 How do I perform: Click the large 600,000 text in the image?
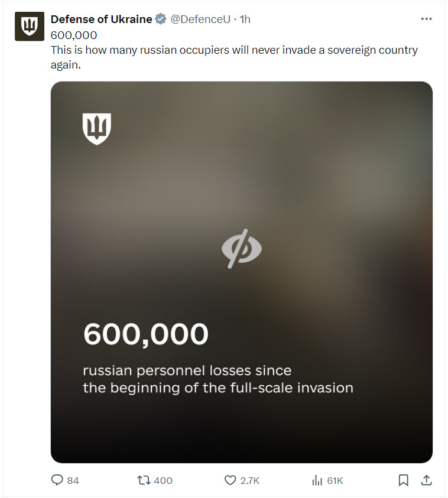(146, 334)
